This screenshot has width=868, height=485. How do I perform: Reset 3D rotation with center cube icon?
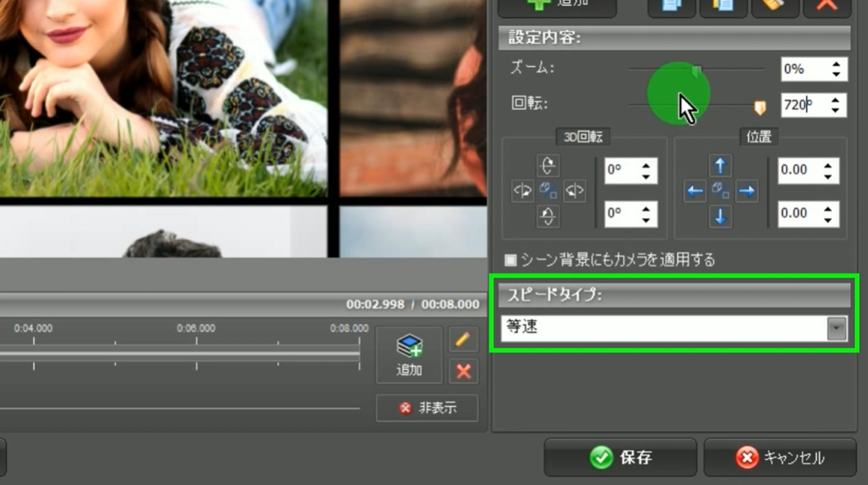548,191
